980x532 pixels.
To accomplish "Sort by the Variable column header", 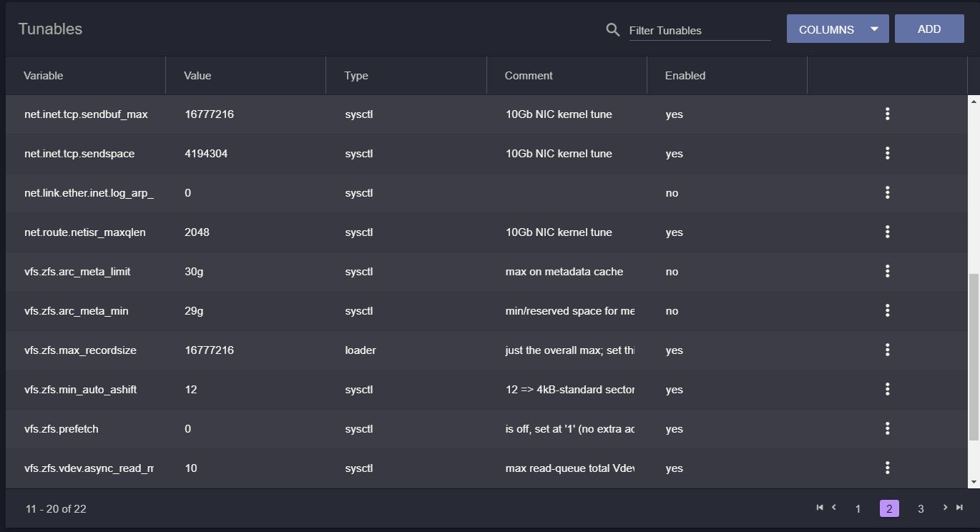I will 43,76.
